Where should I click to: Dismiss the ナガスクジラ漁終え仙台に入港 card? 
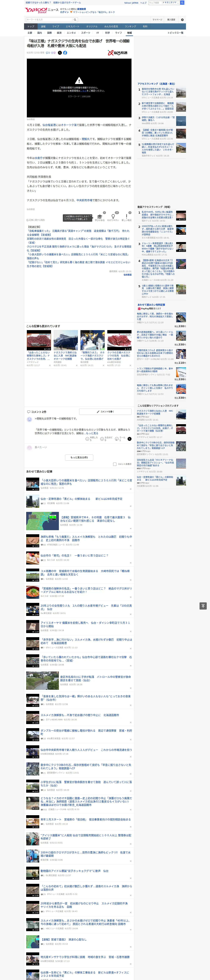(77, 365)
